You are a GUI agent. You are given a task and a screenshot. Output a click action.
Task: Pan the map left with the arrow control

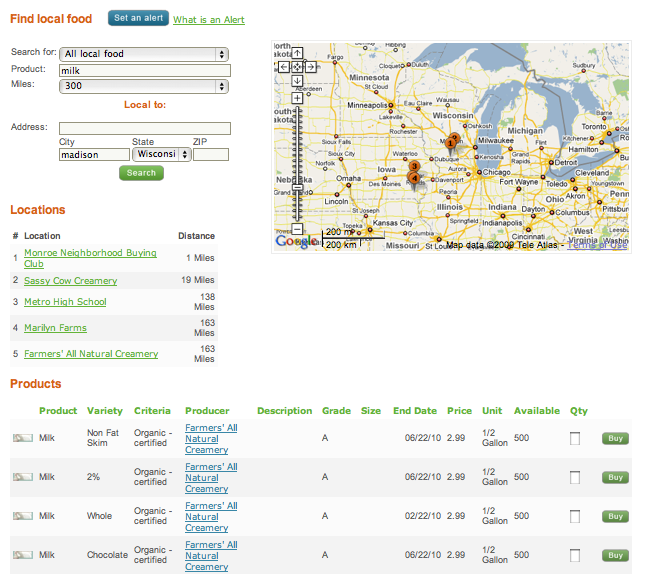[x=283, y=67]
